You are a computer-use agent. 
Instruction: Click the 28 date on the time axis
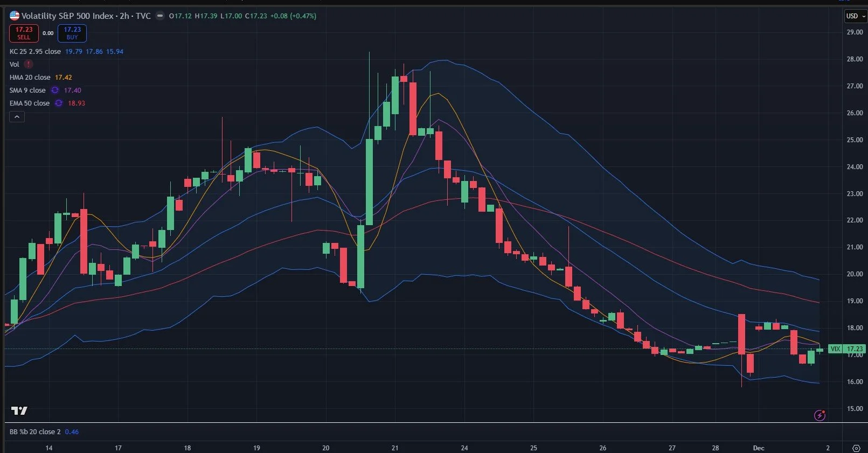tap(716, 448)
